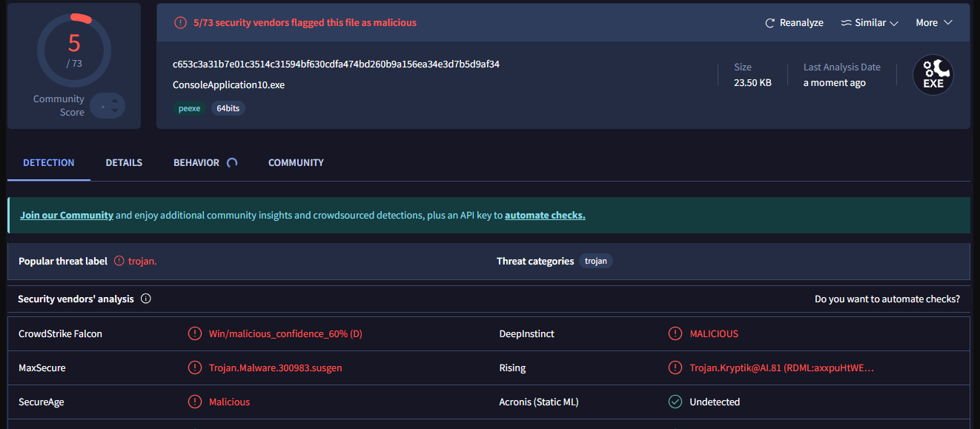Click the DeepInstinct vendor name
Viewport: 980px width, 429px height.
(x=526, y=334)
